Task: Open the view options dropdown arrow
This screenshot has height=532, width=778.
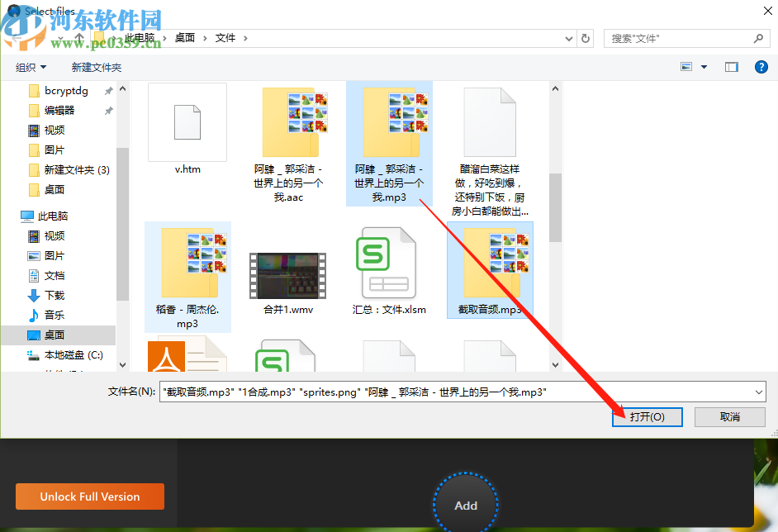Action: coord(704,66)
